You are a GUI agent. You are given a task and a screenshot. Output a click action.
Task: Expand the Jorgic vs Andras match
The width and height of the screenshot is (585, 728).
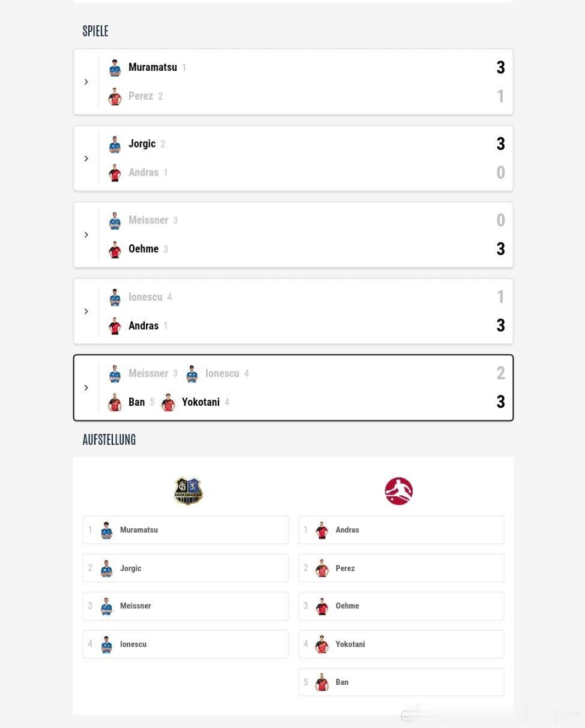point(86,158)
